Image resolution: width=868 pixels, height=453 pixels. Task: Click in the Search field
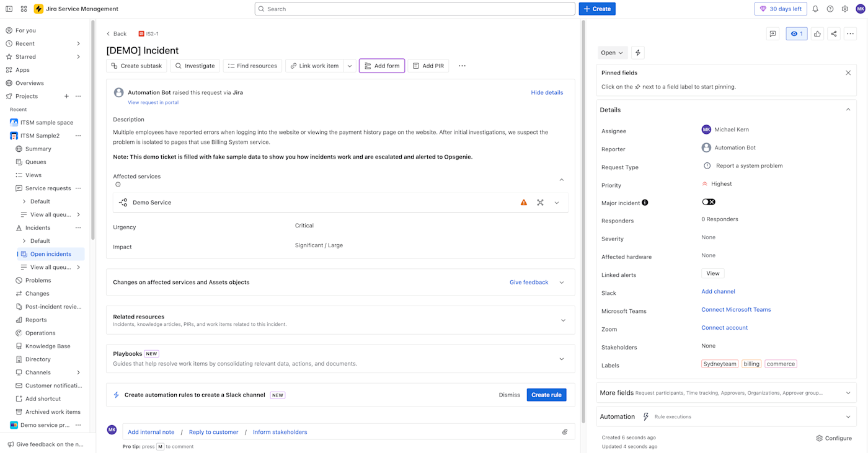tap(415, 9)
